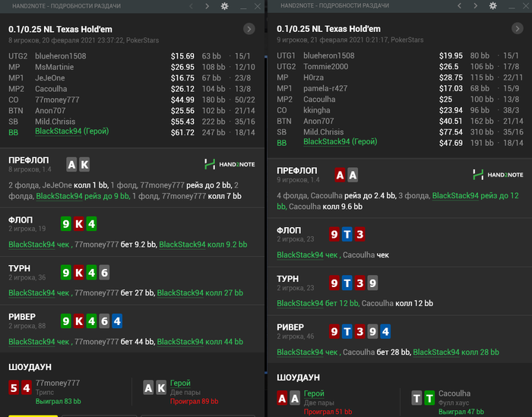Image resolution: width=532 pixels, height=417 pixels.
Task: Select Cacoulha row in right player list
Action: [x=400, y=100]
